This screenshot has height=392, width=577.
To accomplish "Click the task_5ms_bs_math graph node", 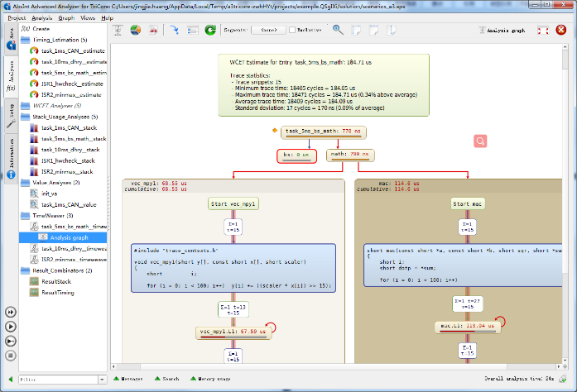I will pos(324,132).
